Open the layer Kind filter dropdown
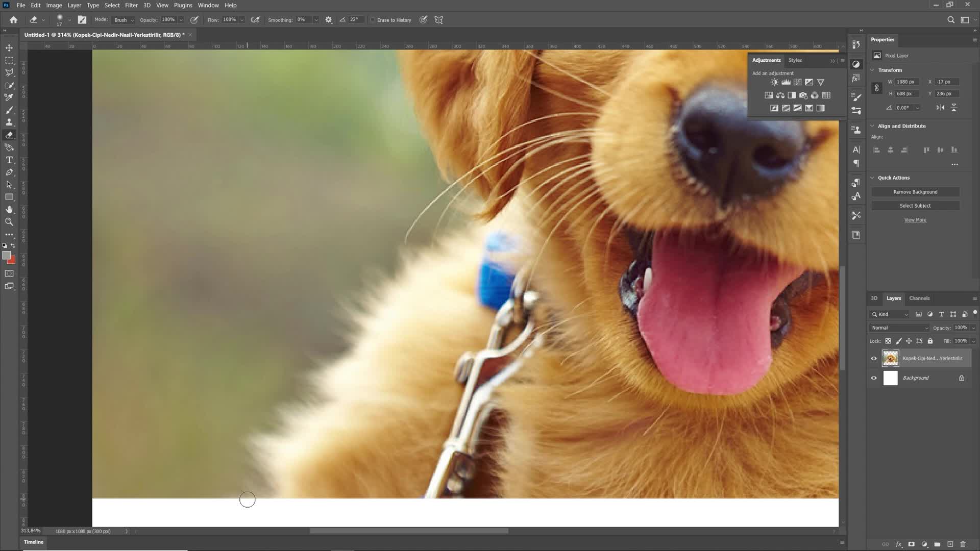Screen dimensions: 980x551 tap(890, 314)
